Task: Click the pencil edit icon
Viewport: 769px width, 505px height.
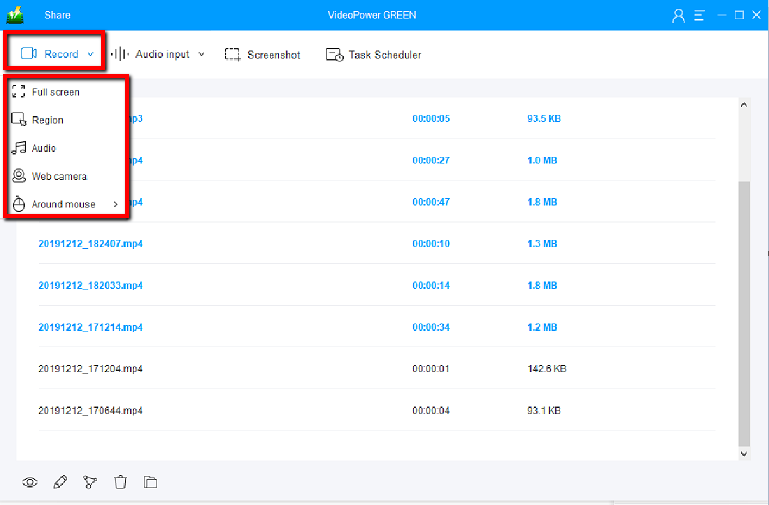Action: [x=60, y=482]
